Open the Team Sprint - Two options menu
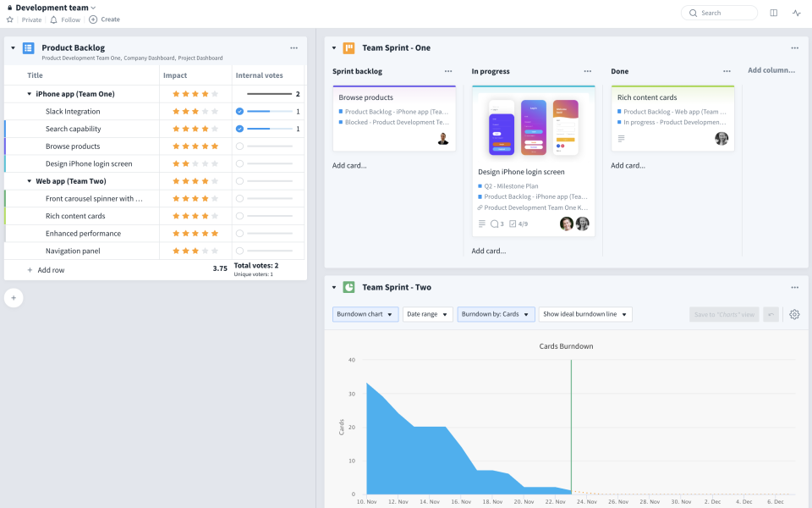 coord(794,287)
